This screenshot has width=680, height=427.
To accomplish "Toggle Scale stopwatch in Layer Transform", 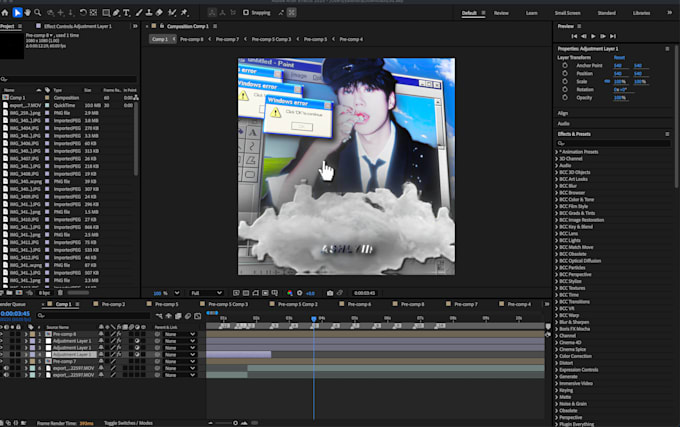I will click(x=565, y=81).
